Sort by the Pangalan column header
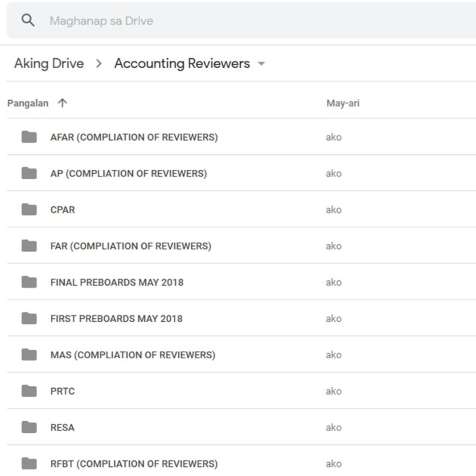 coord(28,103)
